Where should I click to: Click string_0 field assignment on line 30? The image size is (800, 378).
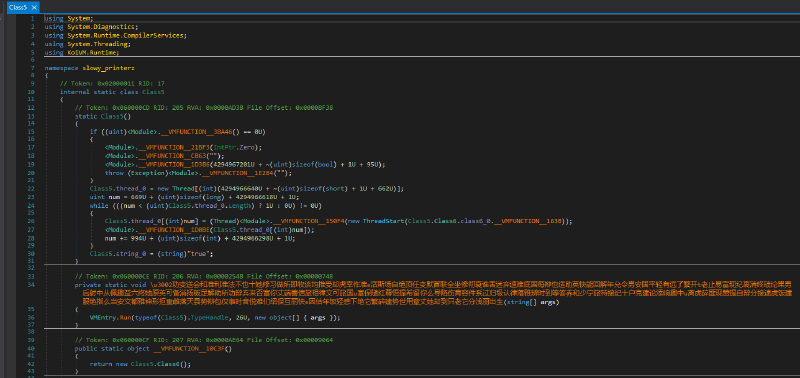point(131,254)
